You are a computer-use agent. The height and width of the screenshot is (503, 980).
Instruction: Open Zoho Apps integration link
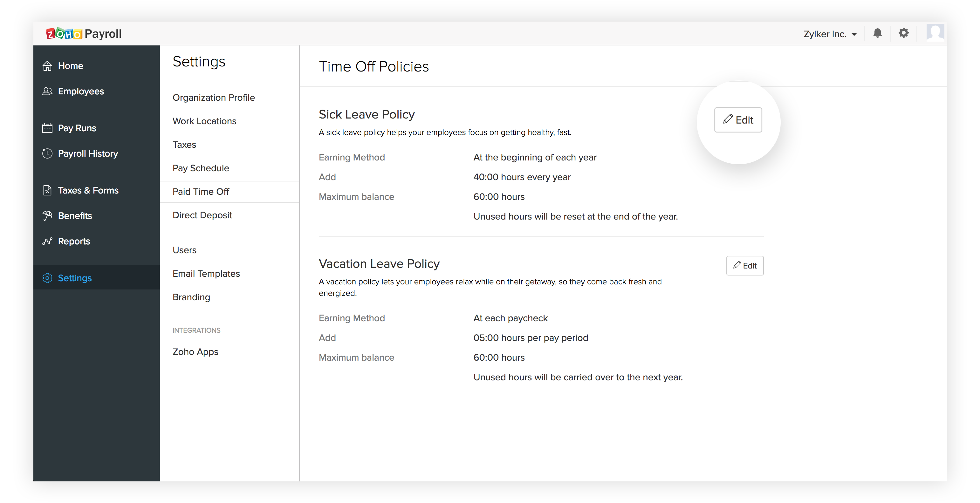pos(195,352)
